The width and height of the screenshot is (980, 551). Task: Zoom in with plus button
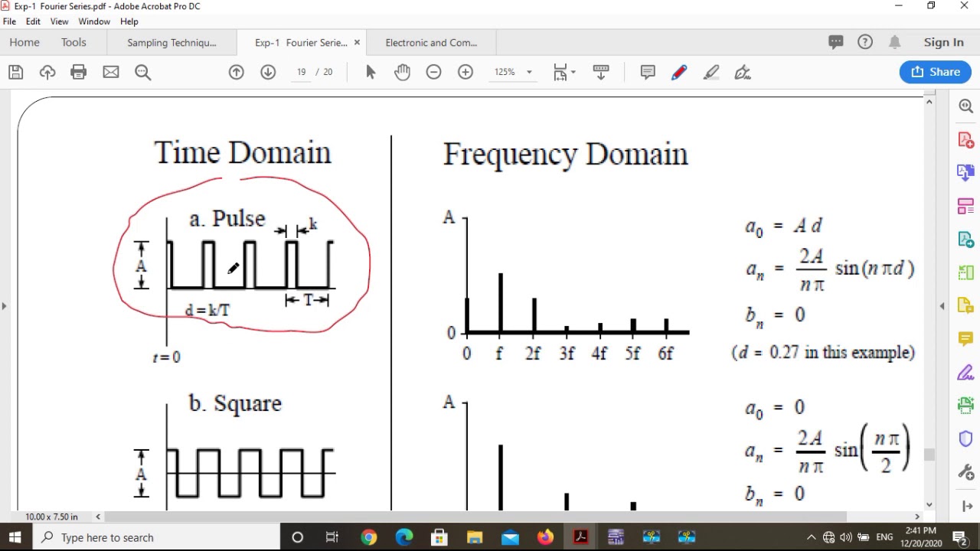point(465,72)
